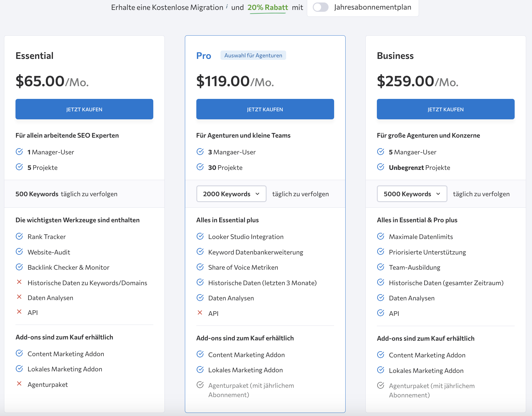Click the check icon next to Historische Daten (gesamter Zeitraum)
Viewport: 532px width, 416px height.
click(381, 282)
